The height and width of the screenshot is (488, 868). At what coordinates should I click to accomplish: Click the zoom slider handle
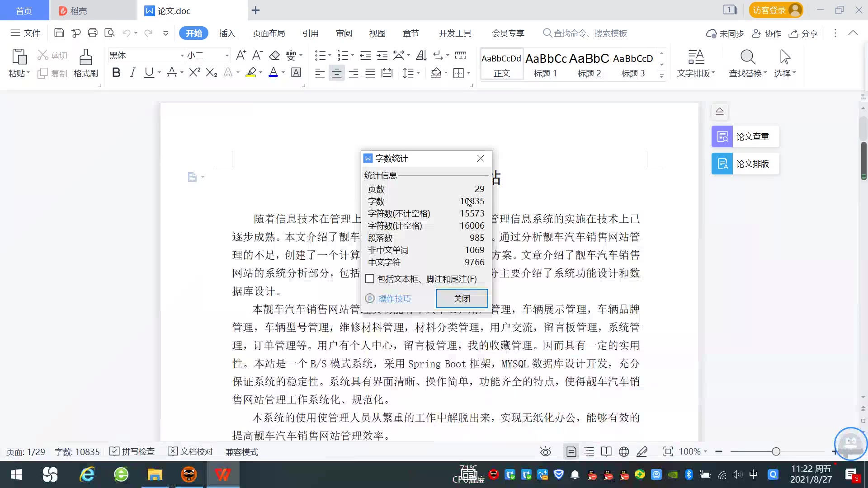click(776, 451)
